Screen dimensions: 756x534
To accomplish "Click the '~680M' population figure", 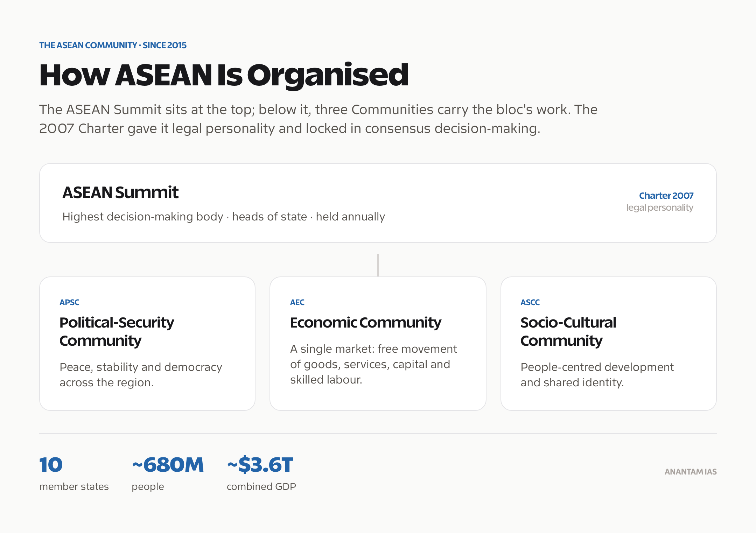I will (168, 465).
